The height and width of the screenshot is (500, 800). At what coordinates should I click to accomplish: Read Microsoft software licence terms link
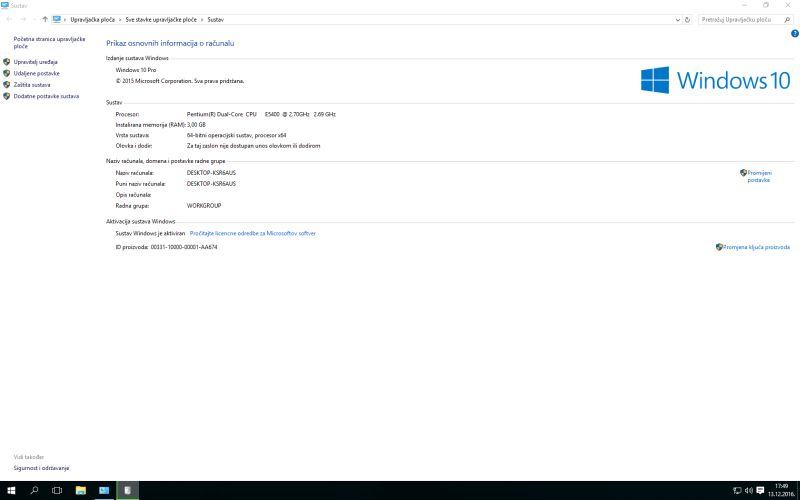point(253,233)
